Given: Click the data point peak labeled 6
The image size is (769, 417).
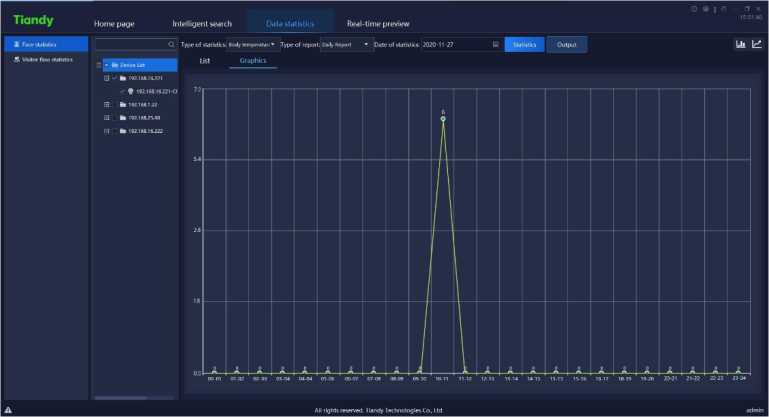Looking at the screenshot, I should 442,119.
